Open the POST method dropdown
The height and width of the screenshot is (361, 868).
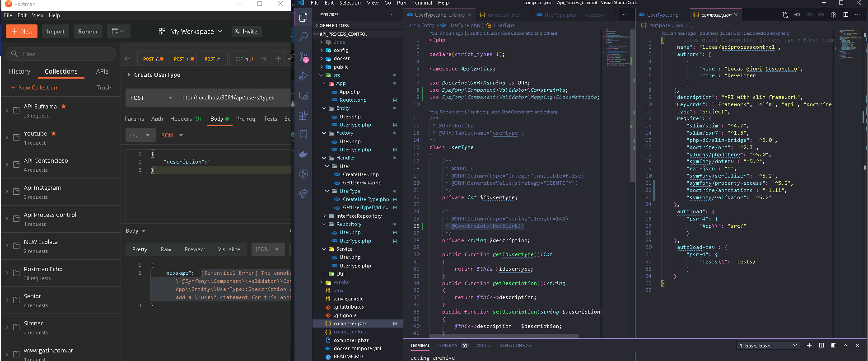coord(151,98)
